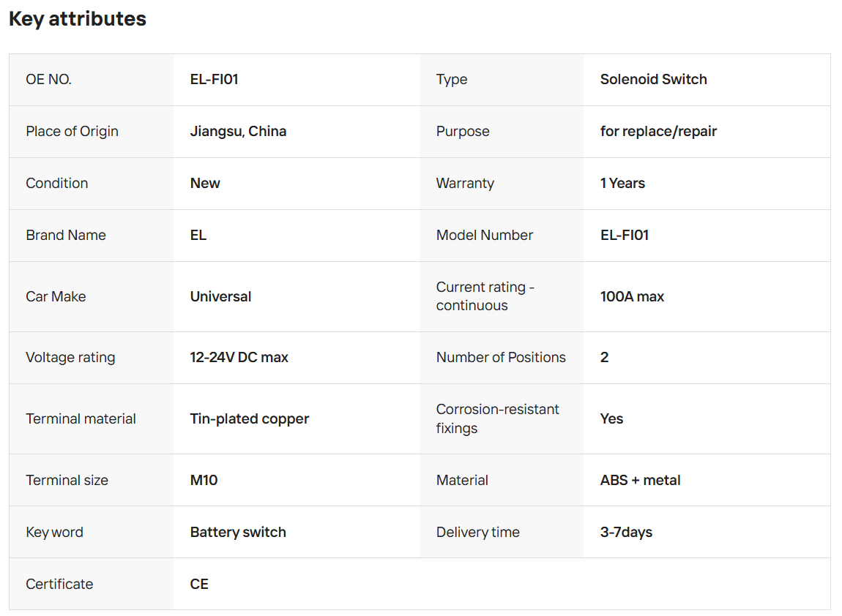
Task: Click the Brand Name label
Action: (x=66, y=236)
